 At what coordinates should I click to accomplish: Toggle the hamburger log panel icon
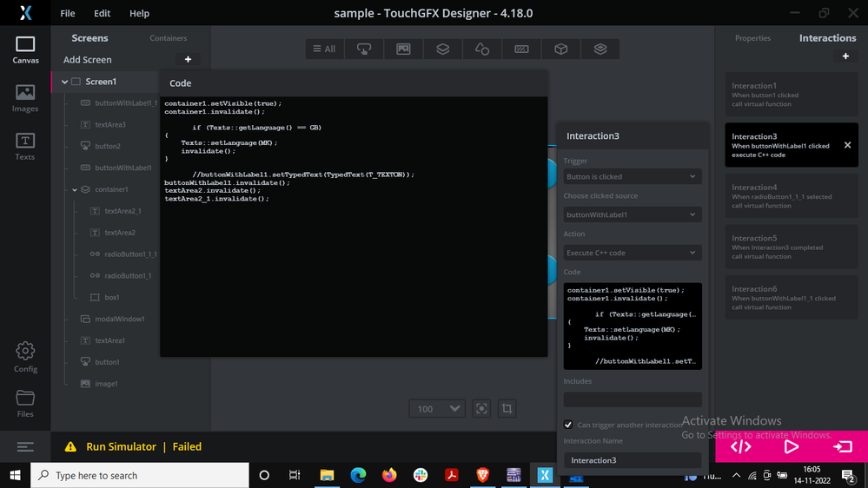25,446
